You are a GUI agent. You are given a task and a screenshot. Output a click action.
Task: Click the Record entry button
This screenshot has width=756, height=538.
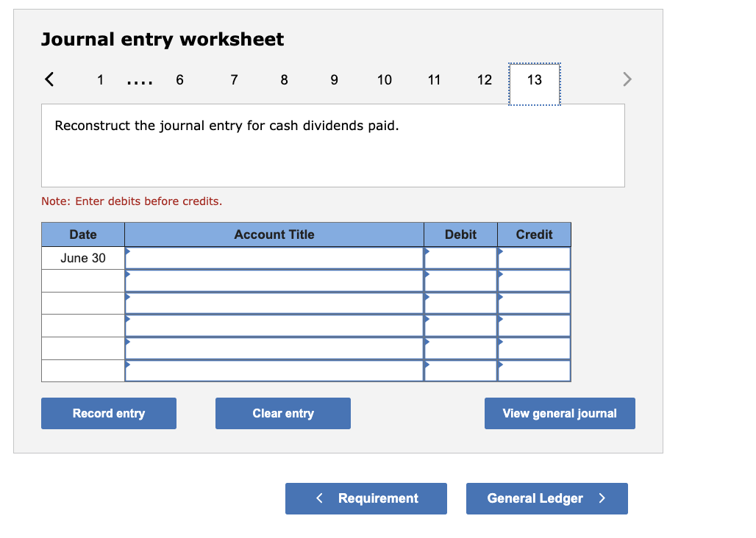108,413
